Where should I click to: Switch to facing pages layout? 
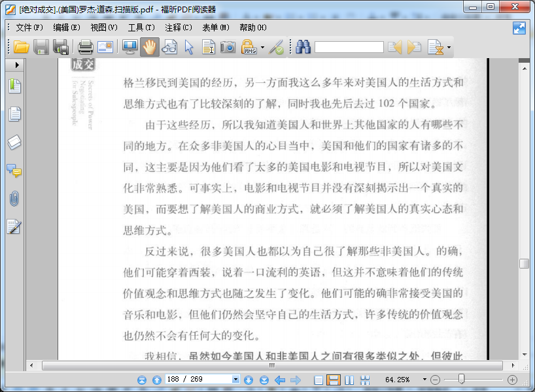349,380
